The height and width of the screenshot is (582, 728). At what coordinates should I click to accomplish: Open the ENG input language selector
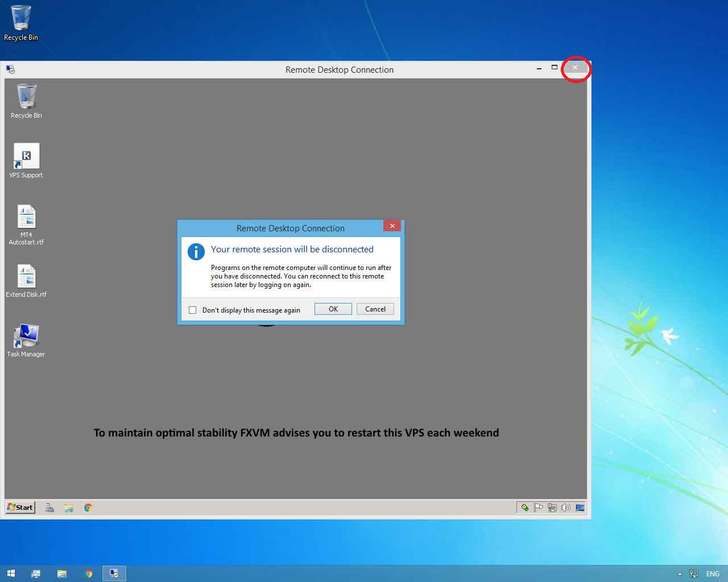[713, 574]
